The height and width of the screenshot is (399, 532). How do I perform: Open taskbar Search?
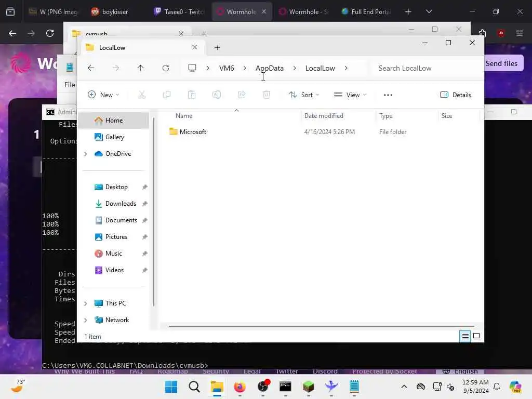point(194,387)
